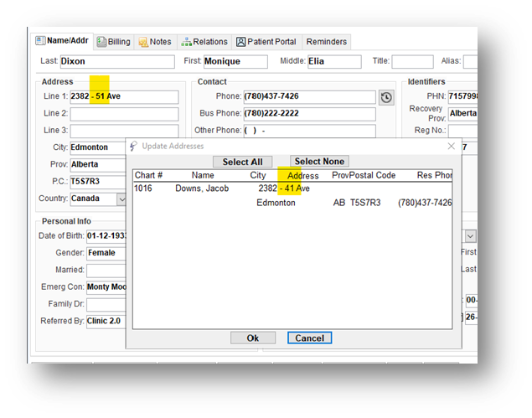532x418 pixels.
Task: Click the Postal Code column header
Action: point(373,175)
